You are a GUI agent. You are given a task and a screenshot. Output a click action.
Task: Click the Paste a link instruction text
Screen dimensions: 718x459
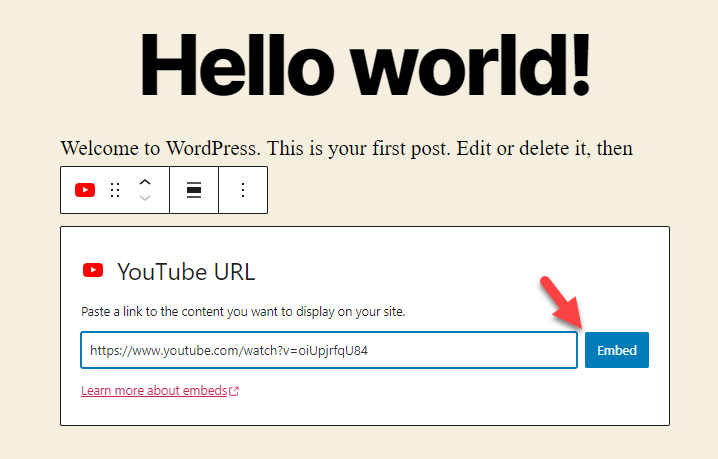pos(243,312)
